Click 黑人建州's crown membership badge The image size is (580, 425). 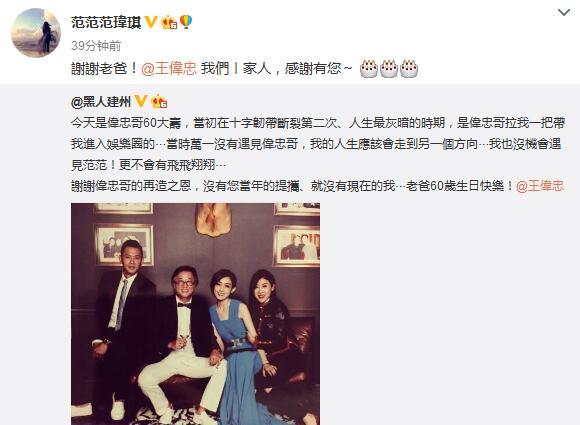159,101
